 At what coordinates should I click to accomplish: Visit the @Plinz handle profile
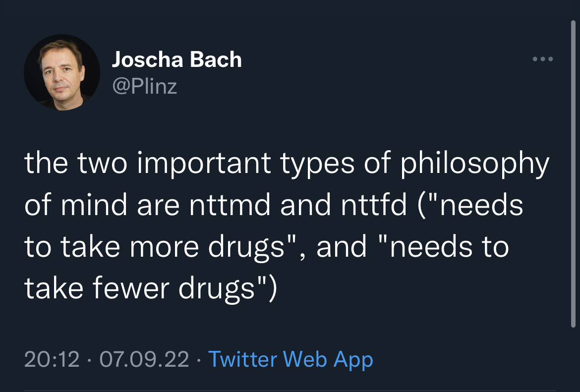click(145, 87)
